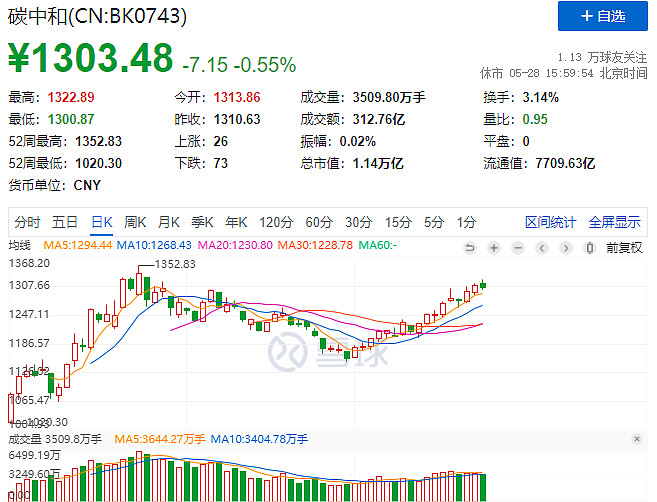Select the 120分 interval tab
The image size is (657, 502).
[x=276, y=222]
